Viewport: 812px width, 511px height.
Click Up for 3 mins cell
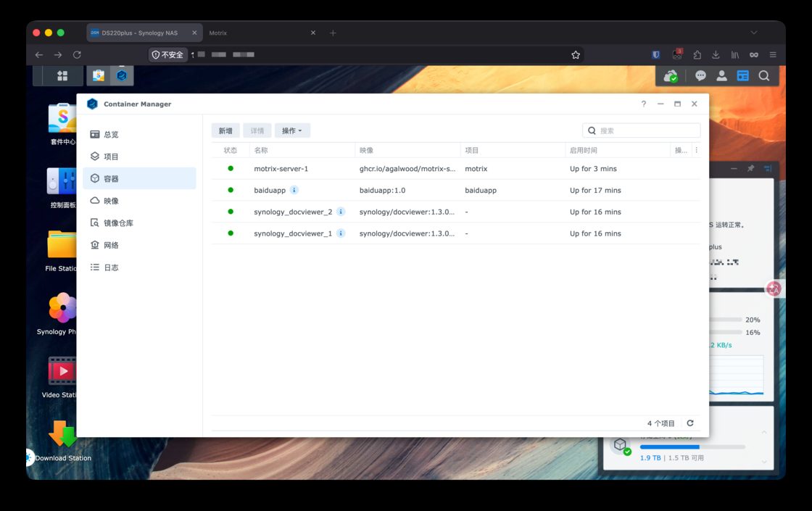tap(594, 169)
